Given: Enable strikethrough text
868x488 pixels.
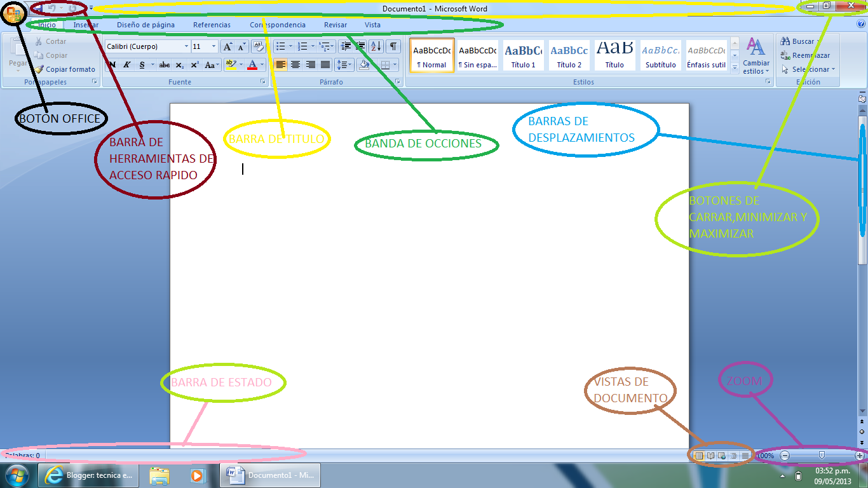Looking at the screenshot, I should (x=164, y=65).
